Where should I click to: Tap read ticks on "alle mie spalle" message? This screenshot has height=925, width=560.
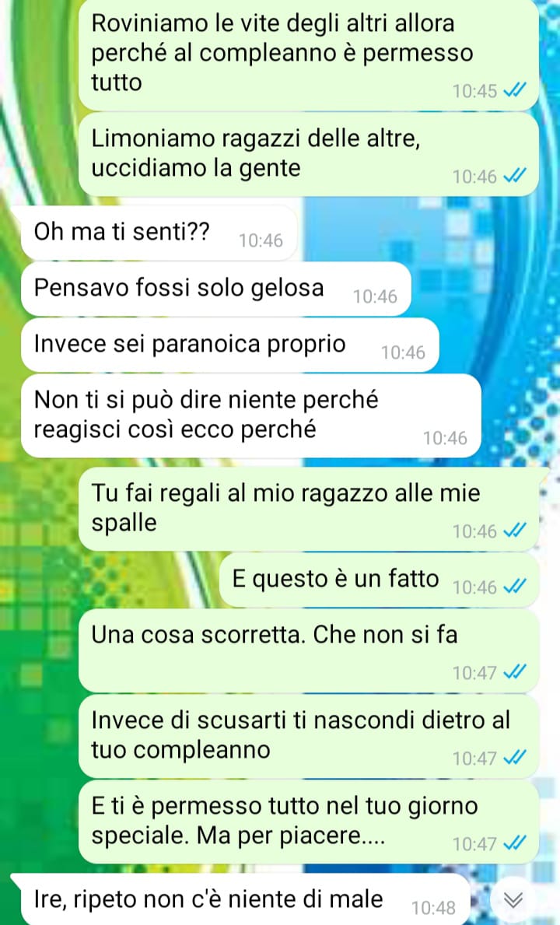515,531
